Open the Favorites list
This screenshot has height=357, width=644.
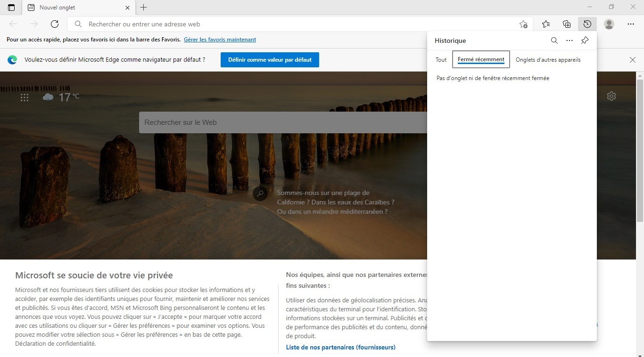[546, 24]
